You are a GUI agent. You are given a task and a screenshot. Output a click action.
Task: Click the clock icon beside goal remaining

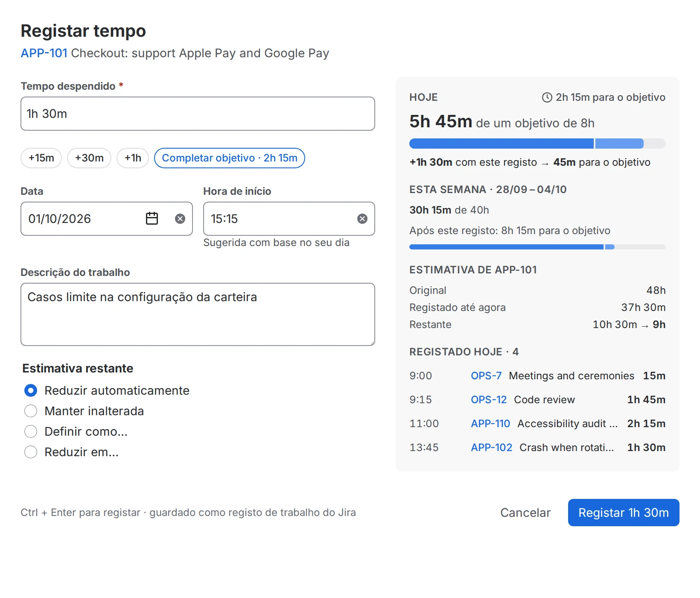tap(547, 97)
